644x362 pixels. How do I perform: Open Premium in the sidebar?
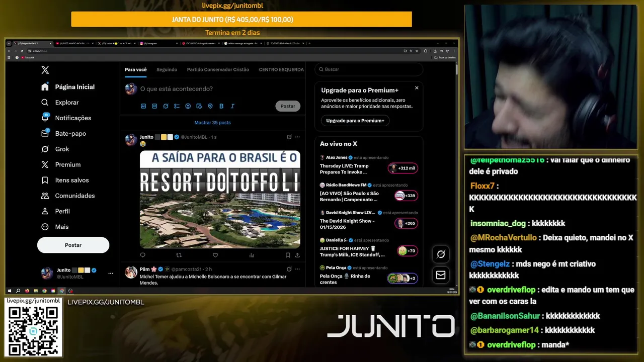pos(60,165)
